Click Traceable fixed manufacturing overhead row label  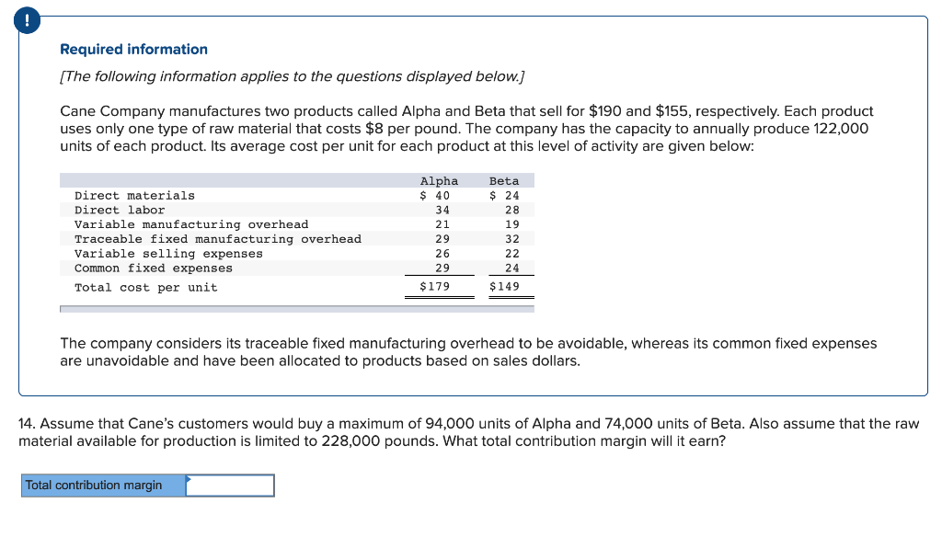pos(218,239)
